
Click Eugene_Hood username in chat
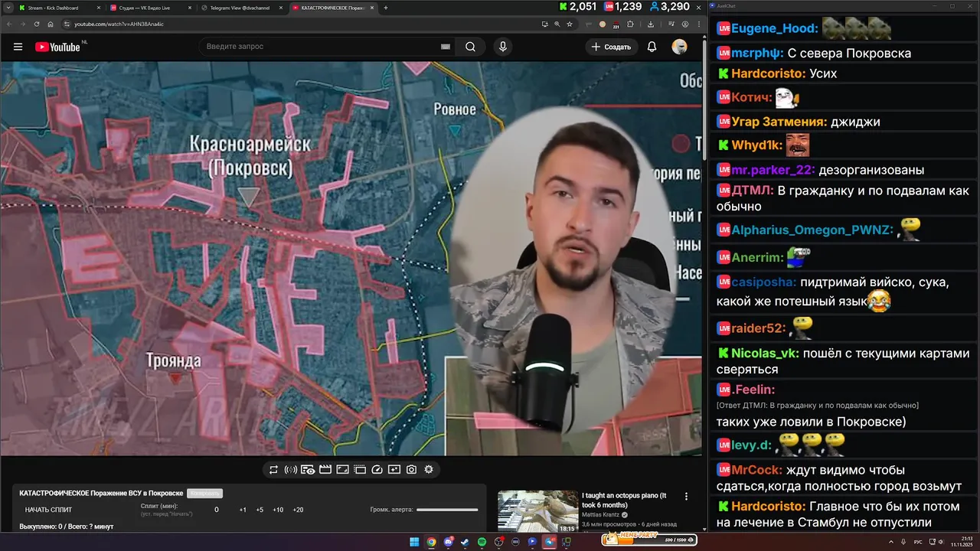tap(775, 29)
